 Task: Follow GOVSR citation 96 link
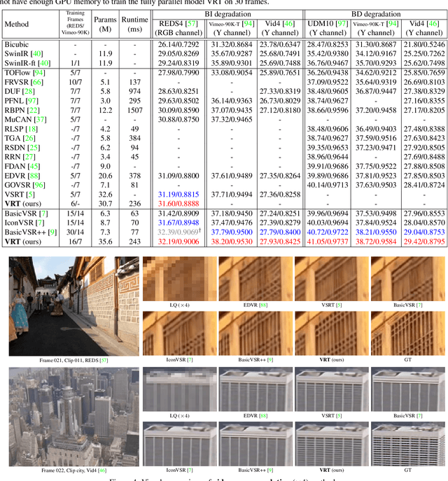coord(38,185)
